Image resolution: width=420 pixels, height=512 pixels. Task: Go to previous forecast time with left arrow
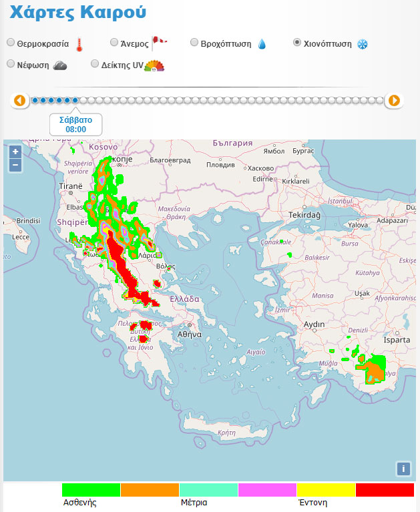pyautogui.click(x=19, y=101)
